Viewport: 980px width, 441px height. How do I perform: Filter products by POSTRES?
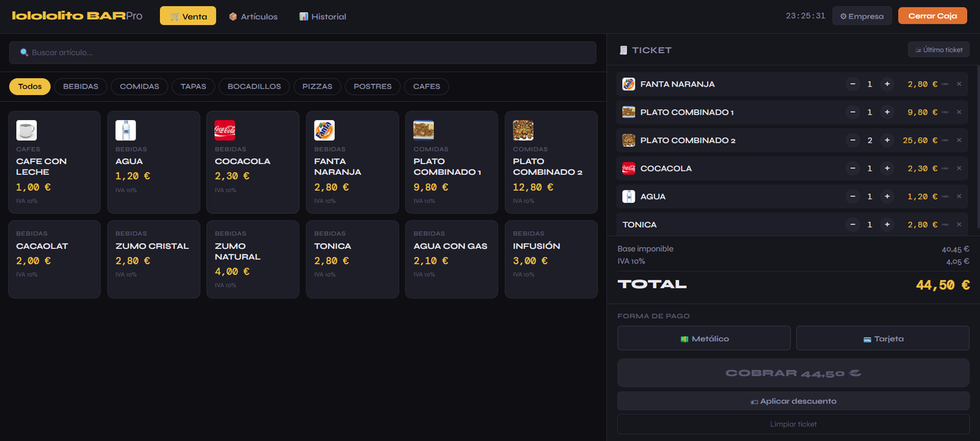click(x=373, y=87)
